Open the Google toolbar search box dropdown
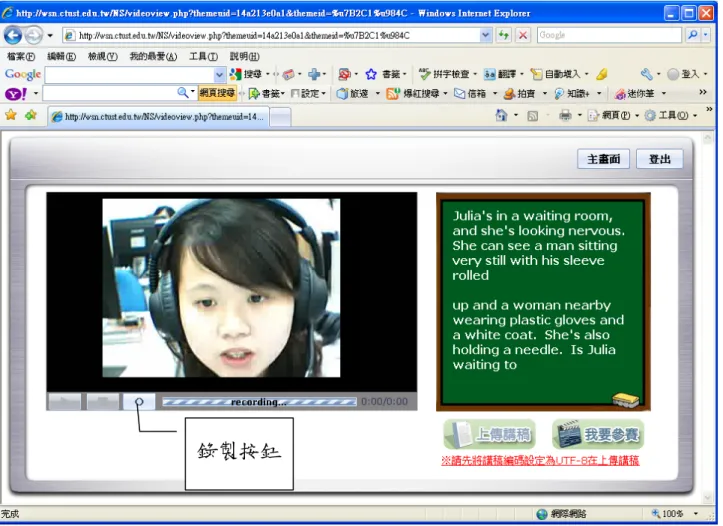The image size is (723, 526). pyautogui.click(x=219, y=74)
